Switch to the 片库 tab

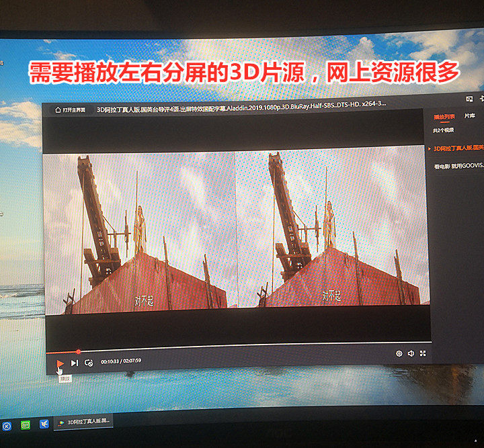point(469,116)
